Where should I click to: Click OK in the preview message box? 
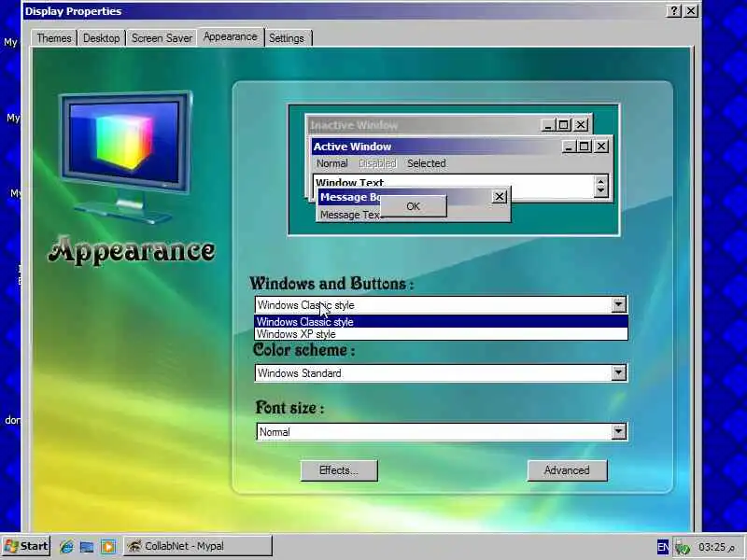[413, 206]
